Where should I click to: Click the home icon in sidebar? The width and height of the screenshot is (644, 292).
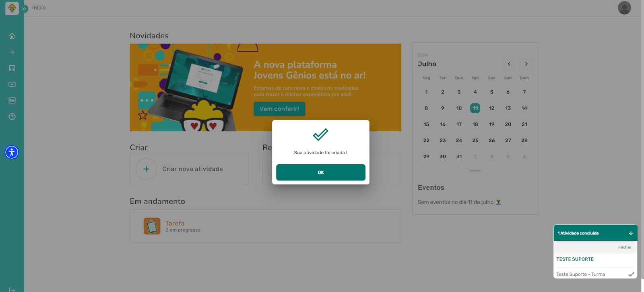click(x=12, y=36)
